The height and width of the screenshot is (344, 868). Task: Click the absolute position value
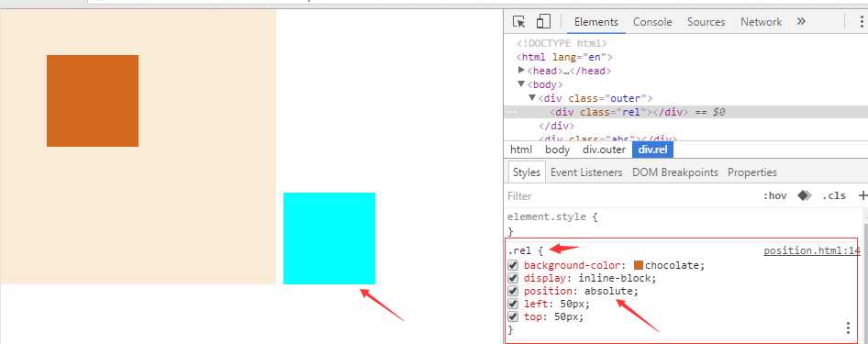[608, 291]
